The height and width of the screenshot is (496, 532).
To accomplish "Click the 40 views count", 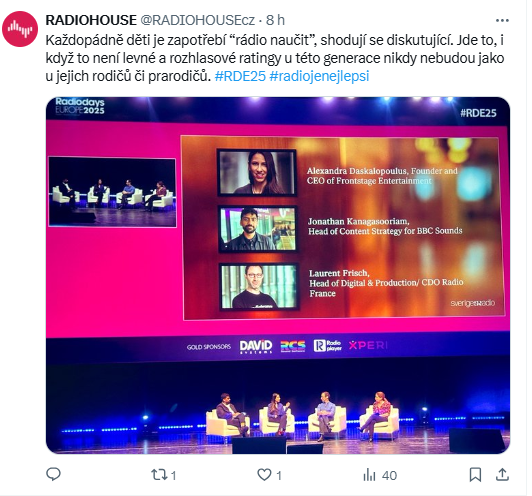I will click(x=389, y=476).
